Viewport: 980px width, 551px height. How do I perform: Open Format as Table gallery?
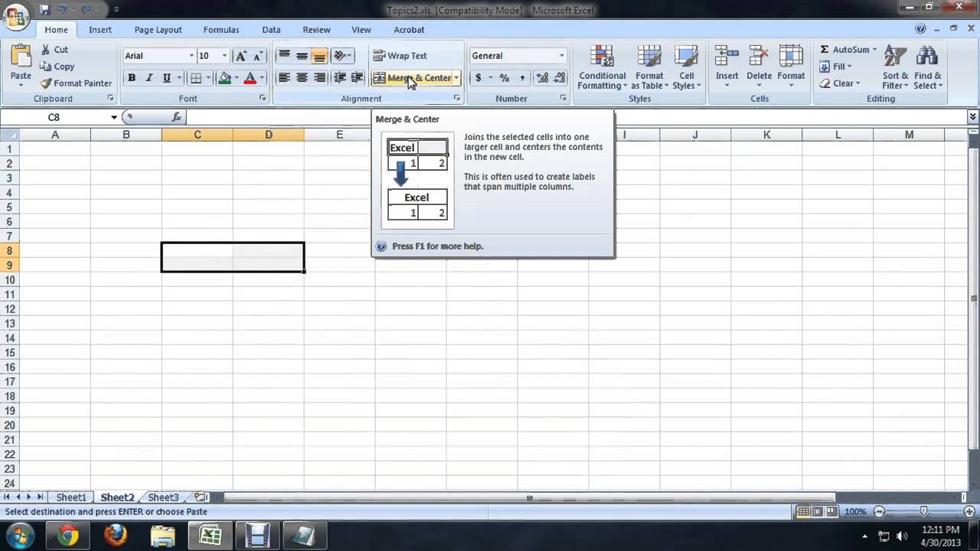[648, 57]
